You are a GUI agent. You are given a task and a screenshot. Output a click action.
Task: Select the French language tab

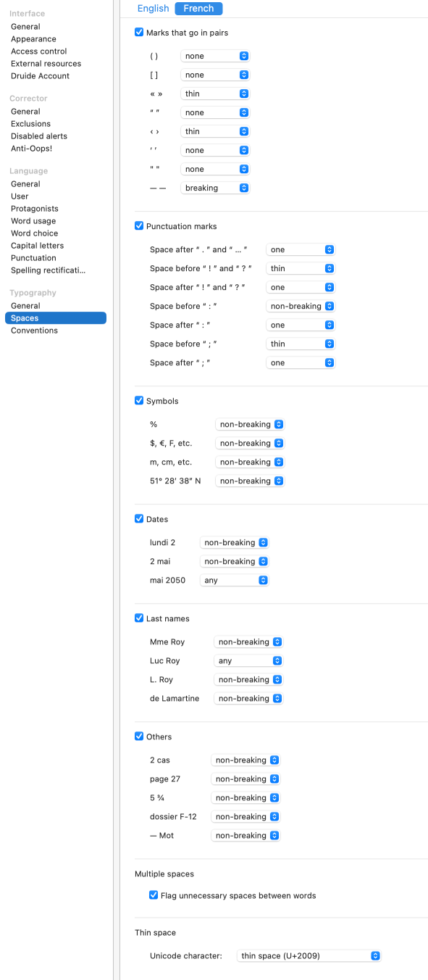click(198, 9)
